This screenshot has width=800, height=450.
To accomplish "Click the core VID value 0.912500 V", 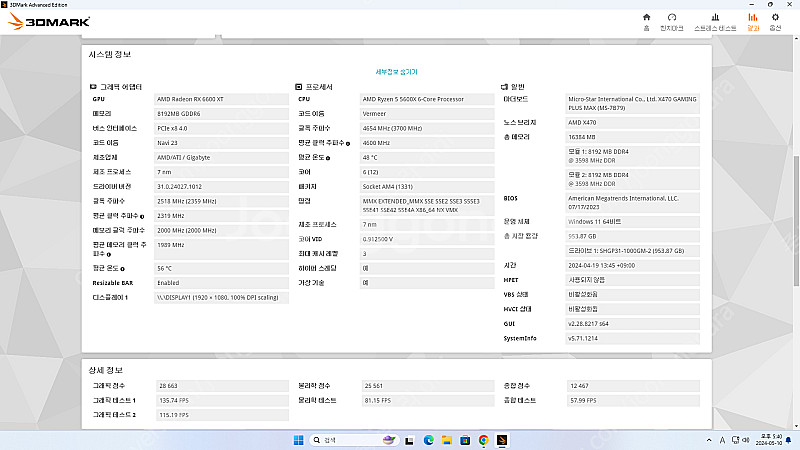I will 427,239.
